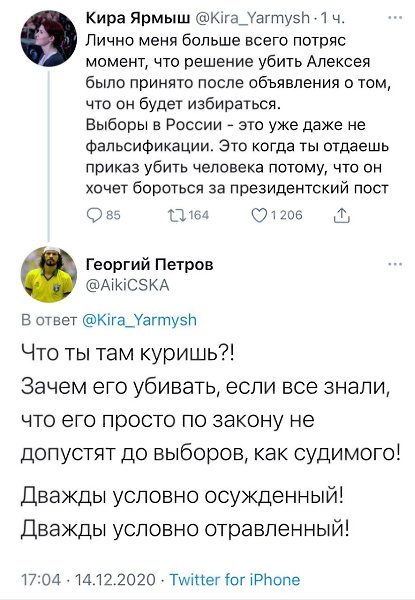The image size is (415, 600).
Task: Click the 17:04 · 14.12.2020 timestamp
Action: pyautogui.click(x=88, y=580)
